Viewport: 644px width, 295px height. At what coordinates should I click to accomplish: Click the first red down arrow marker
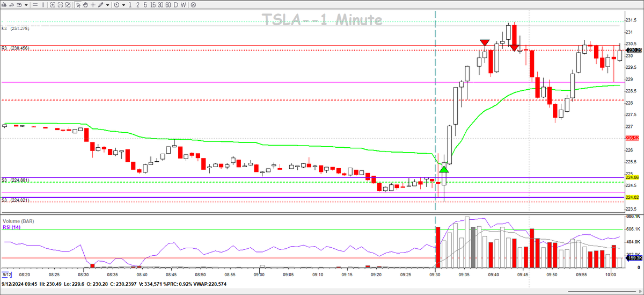pyautogui.click(x=485, y=43)
